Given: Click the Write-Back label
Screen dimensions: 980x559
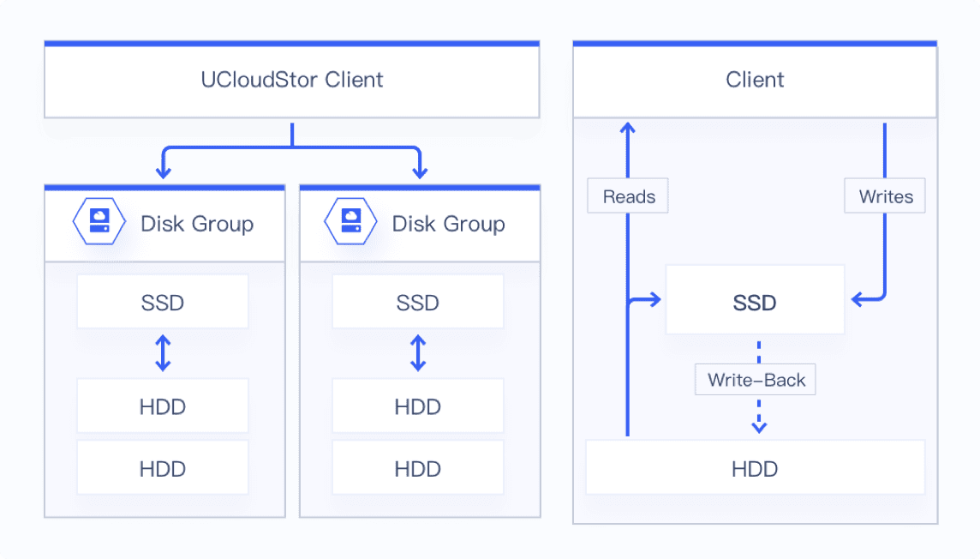Looking at the screenshot, I should coord(756,380).
